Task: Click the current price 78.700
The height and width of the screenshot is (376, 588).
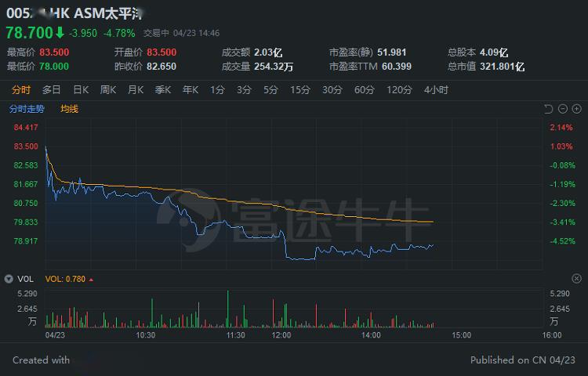Action: [x=29, y=33]
